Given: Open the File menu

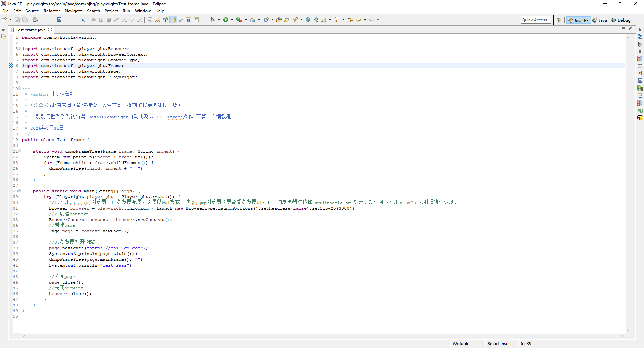Looking at the screenshot, I should [6, 11].
